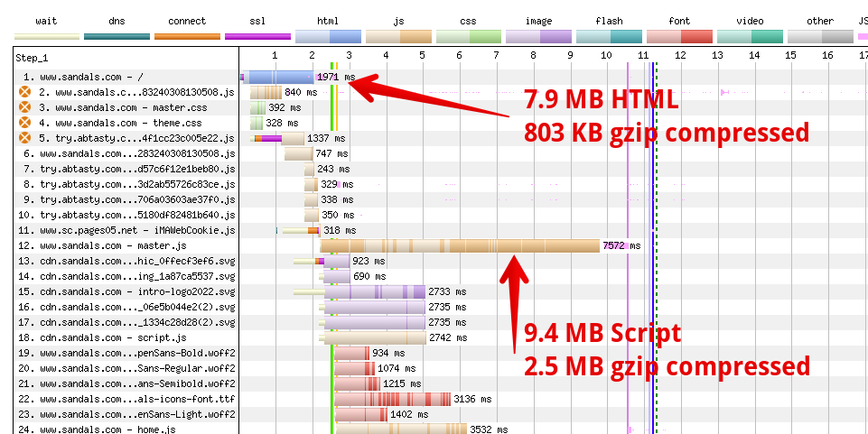This screenshot has height=434, width=868.
Task: Select the dns legend color bar
Action: [117, 36]
